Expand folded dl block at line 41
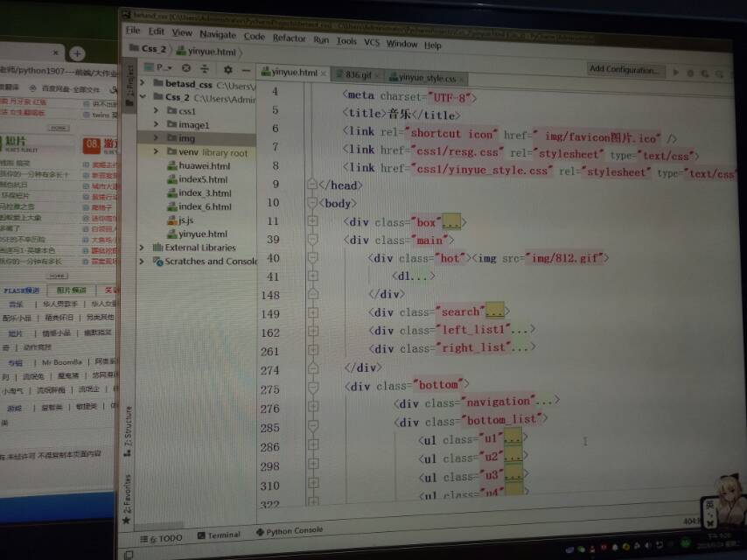The width and height of the screenshot is (747, 560). 312,276
